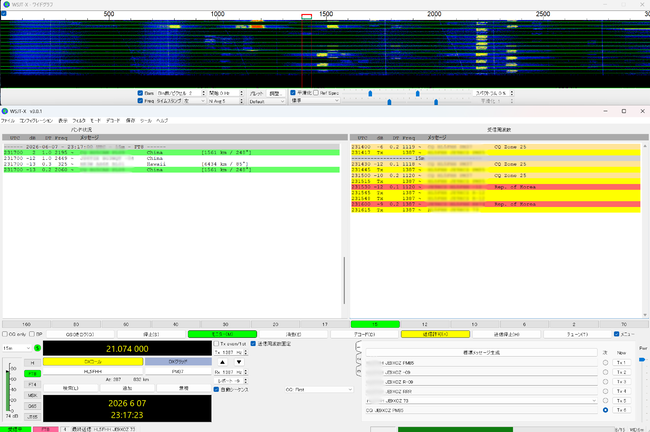Open the Decode menu

tap(113, 121)
